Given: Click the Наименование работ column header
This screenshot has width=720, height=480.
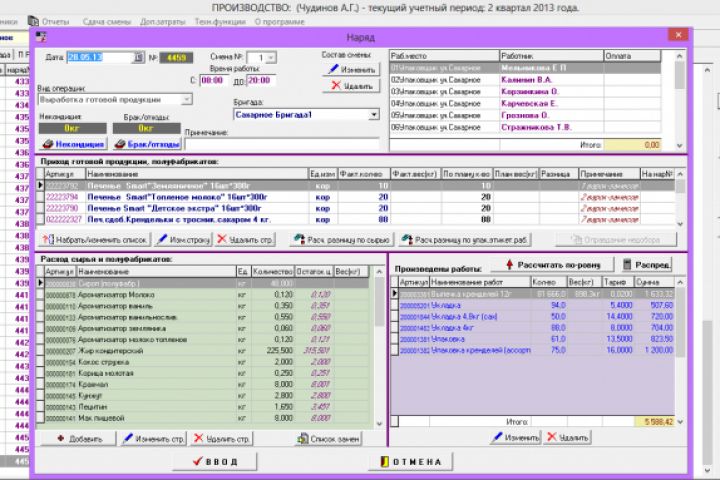Looking at the screenshot, I should (480, 282).
